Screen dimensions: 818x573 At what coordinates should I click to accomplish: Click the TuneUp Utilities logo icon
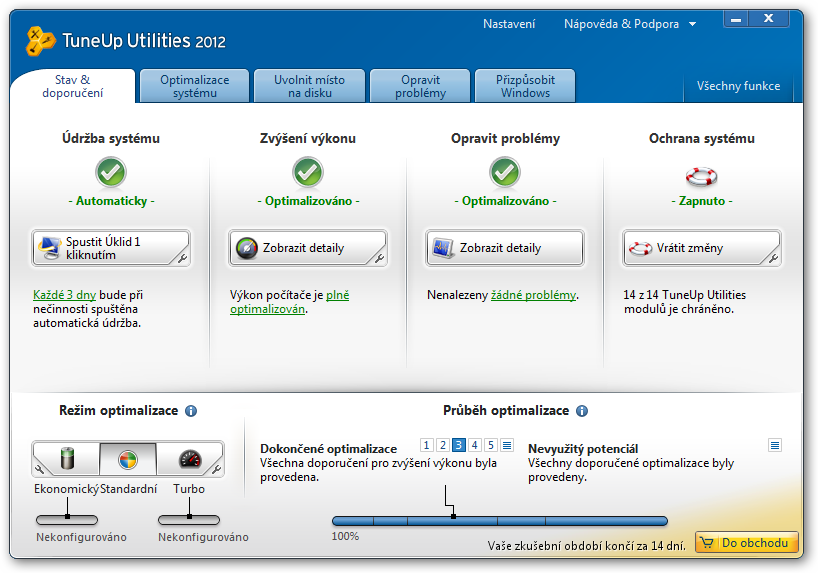pyautogui.click(x=40, y=41)
